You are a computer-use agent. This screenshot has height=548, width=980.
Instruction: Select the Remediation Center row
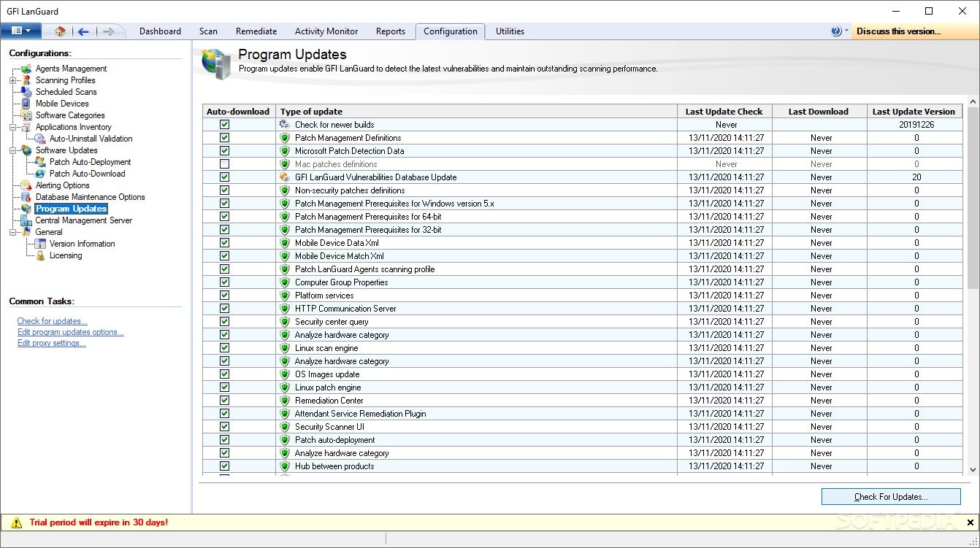tap(583, 401)
